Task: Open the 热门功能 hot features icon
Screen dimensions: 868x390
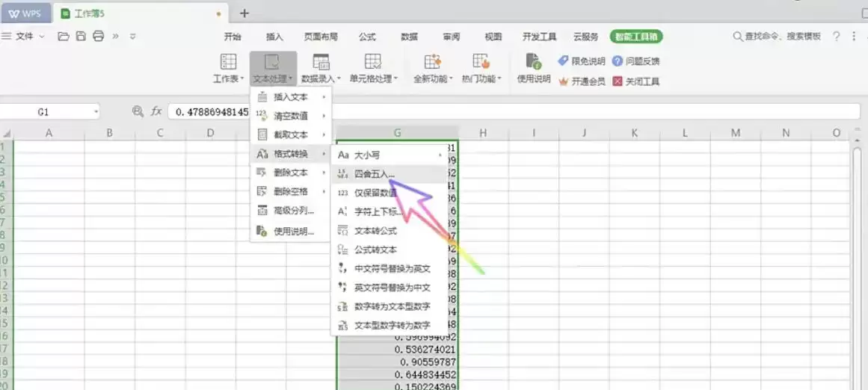Action: click(x=481, y=61)
